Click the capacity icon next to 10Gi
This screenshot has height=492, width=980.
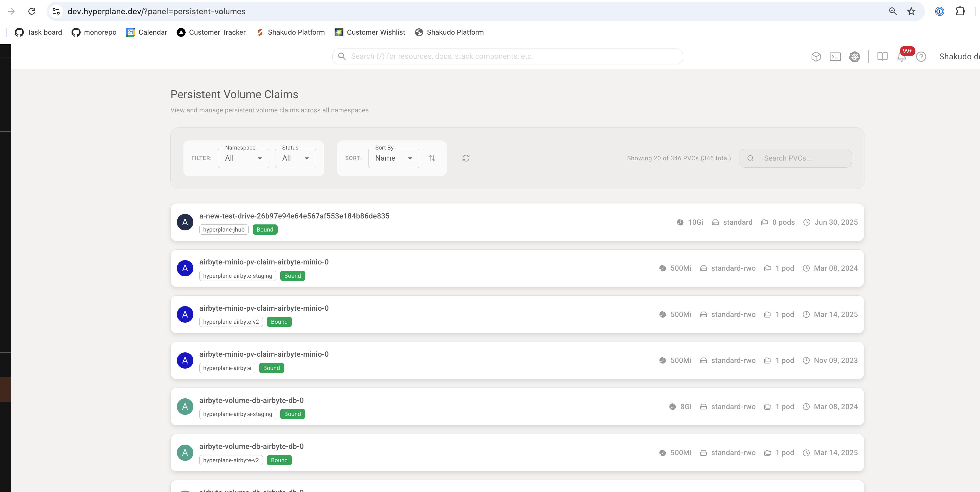pyautogui.click(x=680, y=222)
